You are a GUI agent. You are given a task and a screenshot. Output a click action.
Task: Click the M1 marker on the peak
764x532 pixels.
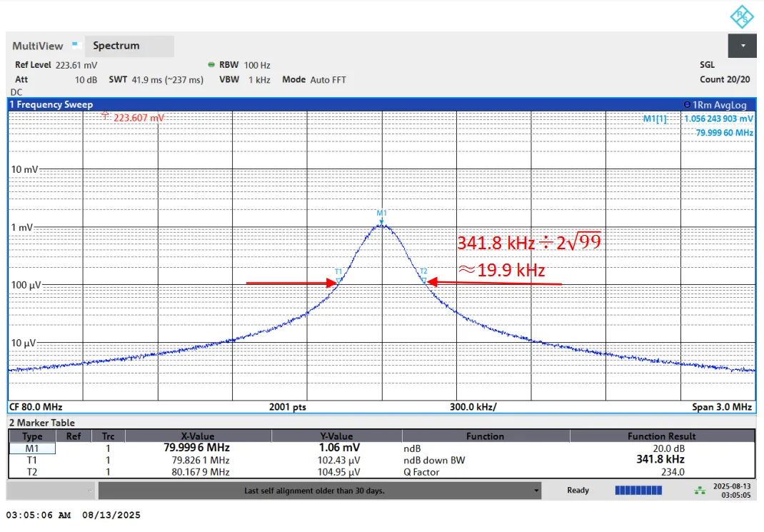pyautogui.click(x=381, y=214)
